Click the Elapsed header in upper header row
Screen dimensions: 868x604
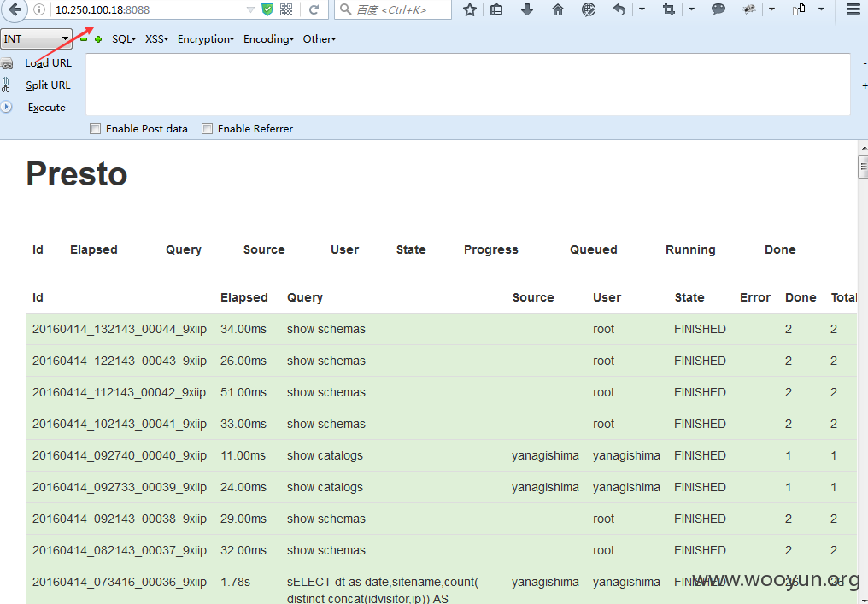[94, 249]
